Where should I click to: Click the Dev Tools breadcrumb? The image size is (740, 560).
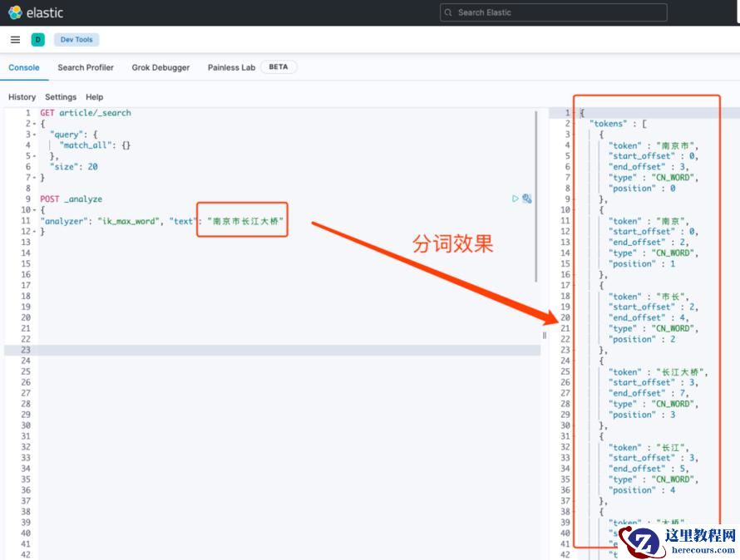coord(76,40)
